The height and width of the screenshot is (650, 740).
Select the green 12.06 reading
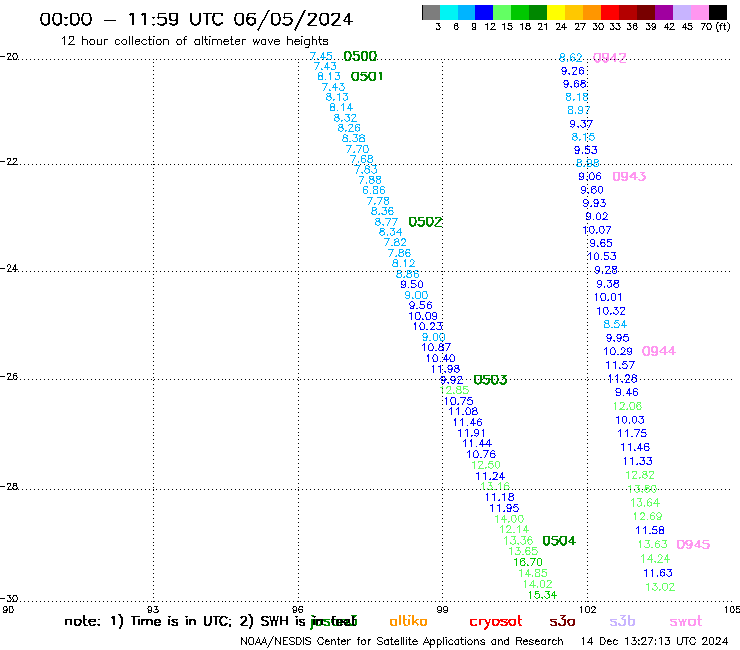click(627, 406)
